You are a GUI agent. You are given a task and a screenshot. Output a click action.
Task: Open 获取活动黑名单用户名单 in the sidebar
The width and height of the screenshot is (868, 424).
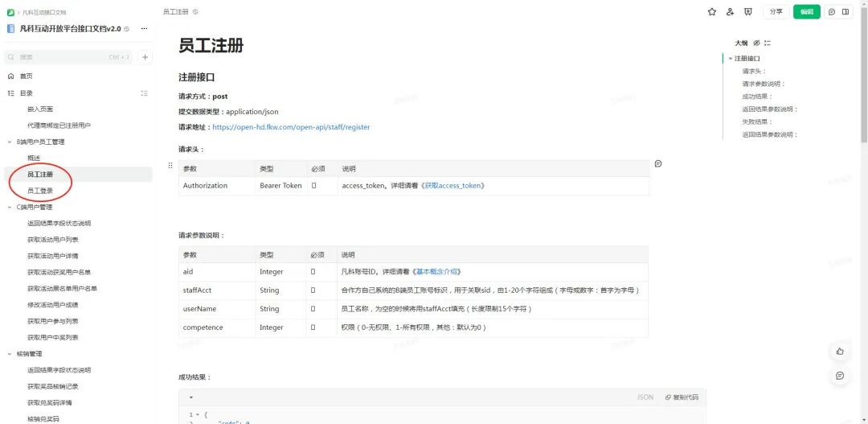62,288
